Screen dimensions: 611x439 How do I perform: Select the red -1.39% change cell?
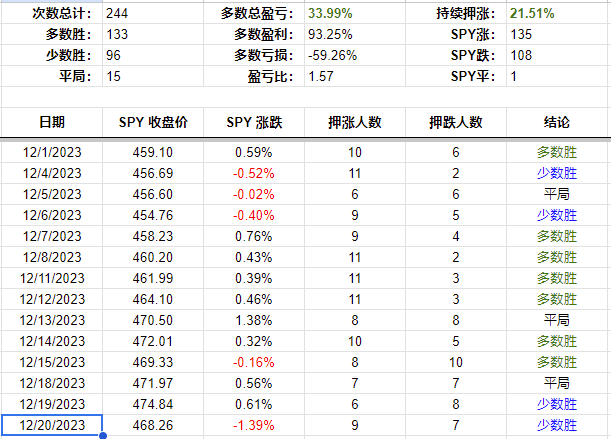coord(254,426)
